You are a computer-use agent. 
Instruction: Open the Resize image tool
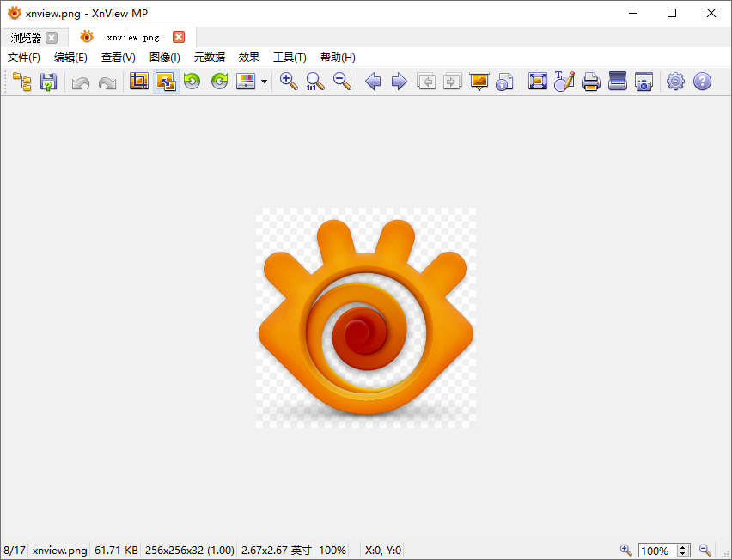click(x=166, y=82)
